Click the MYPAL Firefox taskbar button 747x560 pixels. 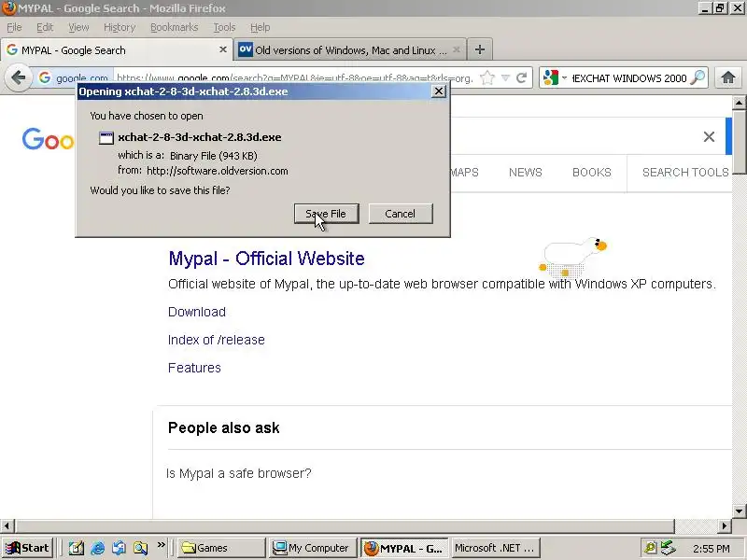click(x=404, y=548)
